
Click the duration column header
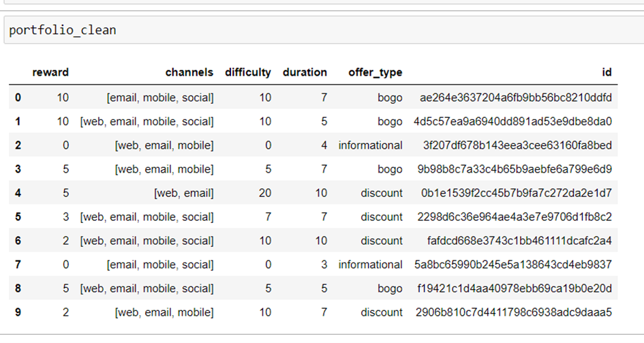click(305, 72)
